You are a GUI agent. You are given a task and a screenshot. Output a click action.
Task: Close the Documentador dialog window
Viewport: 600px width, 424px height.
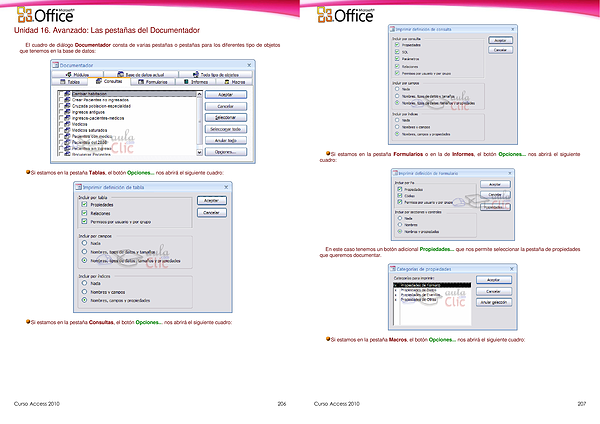coord(250,65)
